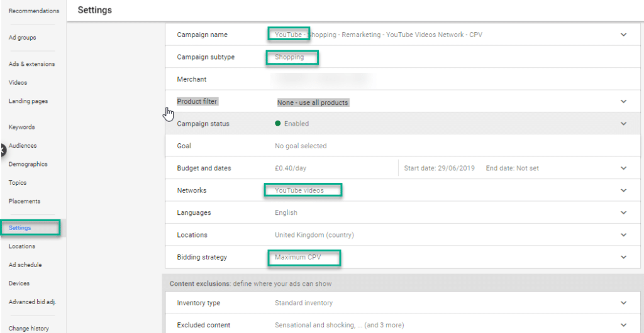Click the Enabled campaign status text
This screenshot has height=333, width=644.
(297, 123)
